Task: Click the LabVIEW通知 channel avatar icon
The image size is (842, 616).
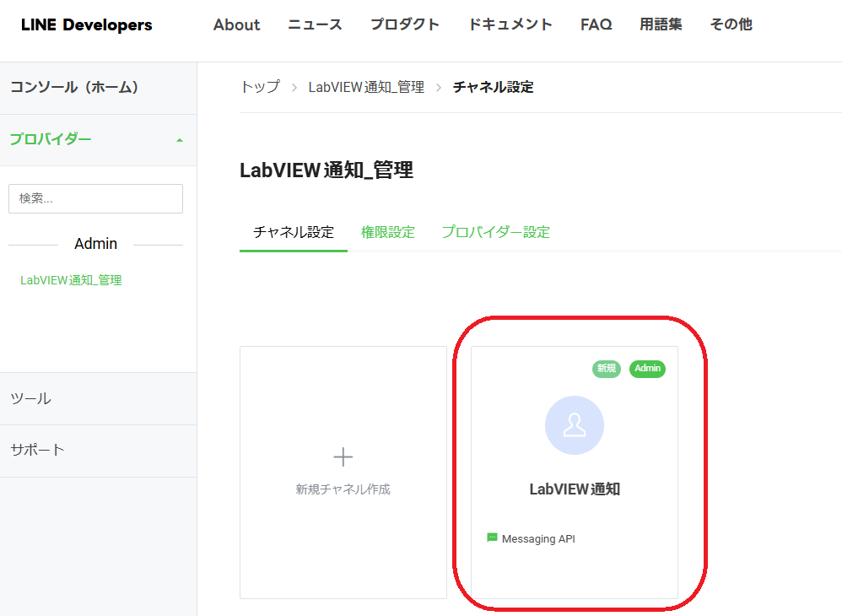Action: click(575, 425)
